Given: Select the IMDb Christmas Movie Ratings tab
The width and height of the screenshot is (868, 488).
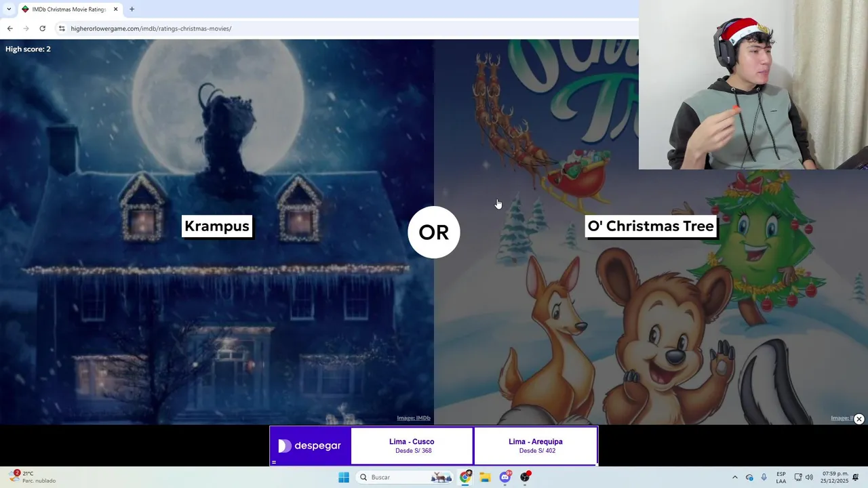Looking at the screenshot, I should tap(68, 9).
